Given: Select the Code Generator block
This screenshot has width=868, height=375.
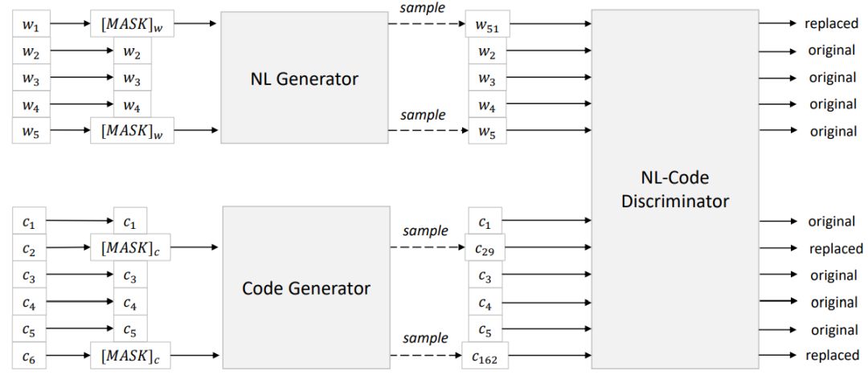Looking at the screenshot, I should tap(306, 287).
